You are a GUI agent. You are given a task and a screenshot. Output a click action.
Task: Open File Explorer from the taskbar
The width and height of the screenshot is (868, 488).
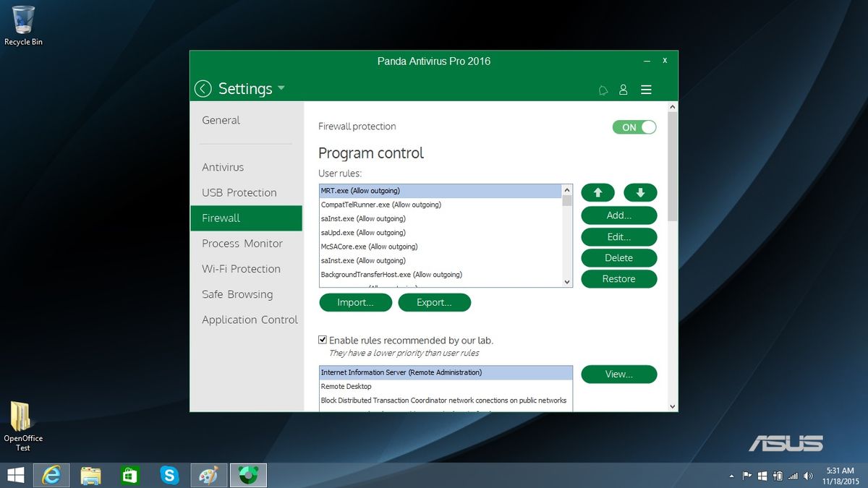(90, 475)
